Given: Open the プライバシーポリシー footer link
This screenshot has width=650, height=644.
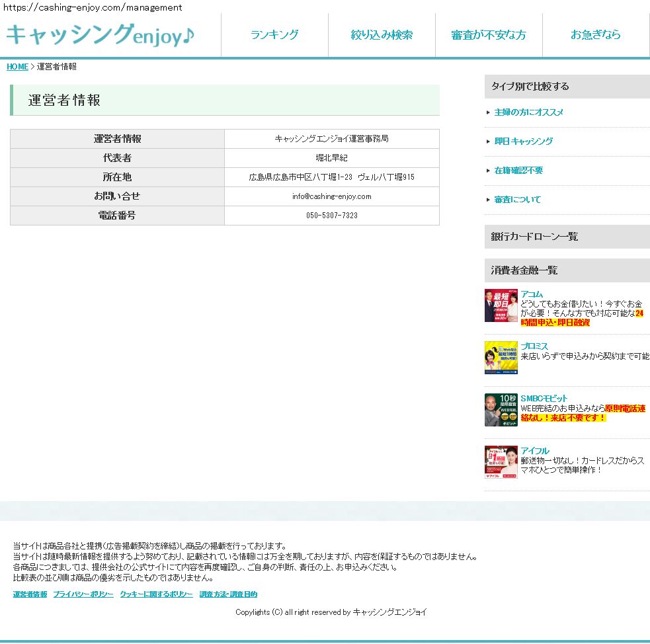Looking at the screenshot, I should 83,594.
